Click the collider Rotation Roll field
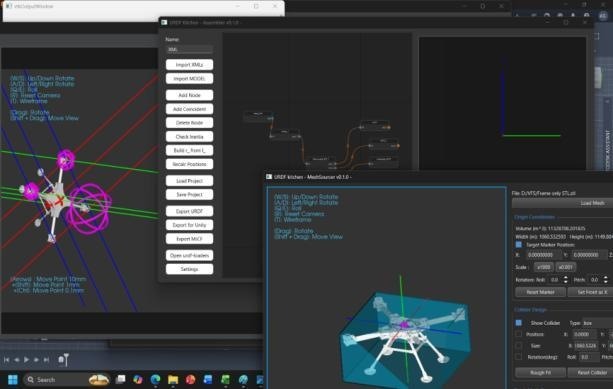 [x=588, y=357]
